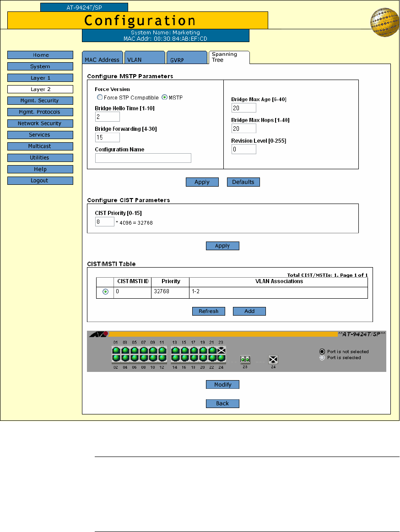Click the globe logo in the header
The image size is (400, 532).
pyautogui.click(x=385, y=22)
